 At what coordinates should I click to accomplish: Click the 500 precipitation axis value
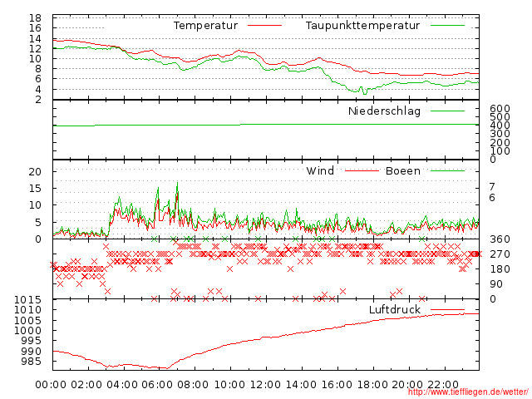[x=500, y=117]
